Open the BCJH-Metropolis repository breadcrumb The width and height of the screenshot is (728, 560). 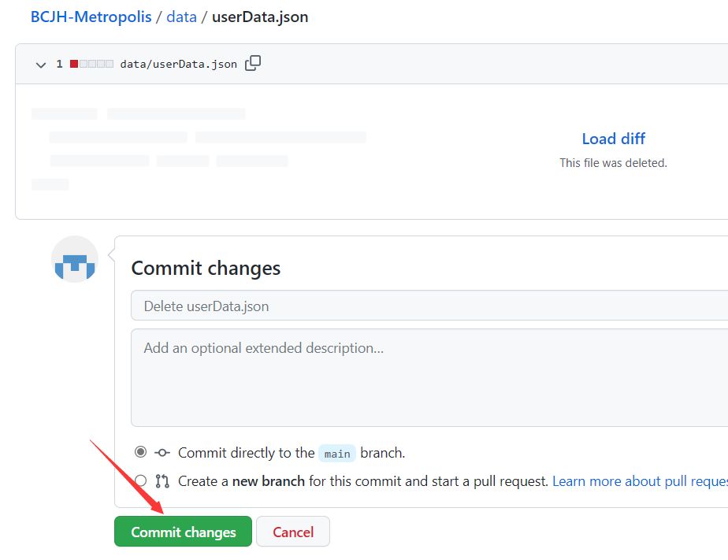coord(91,17)
